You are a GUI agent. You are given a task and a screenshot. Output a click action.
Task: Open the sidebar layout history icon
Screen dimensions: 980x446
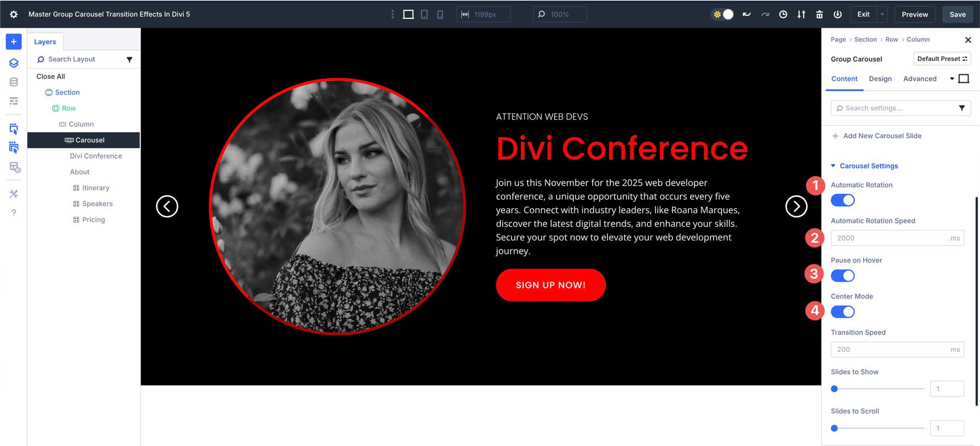(15, 167)
